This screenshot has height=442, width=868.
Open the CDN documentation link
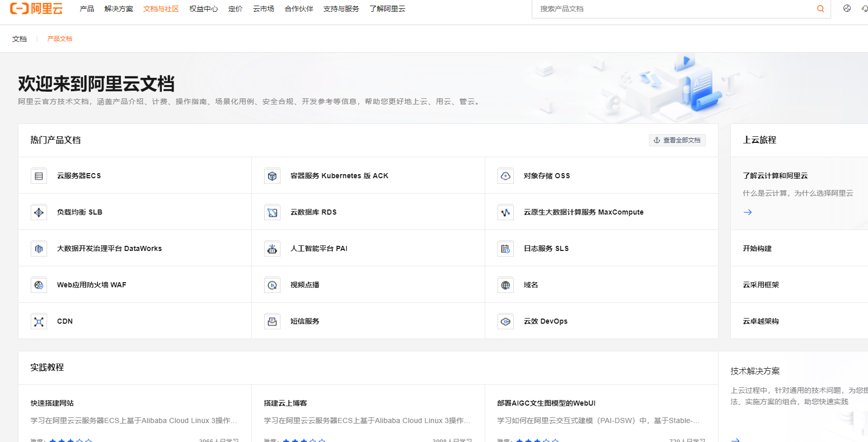(65, 321)
